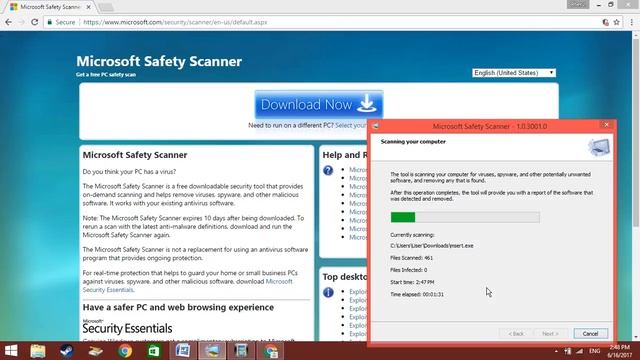This screenshot has width=640, height=360.
Task: Open File Explorer from the taskbar
Action: coord(38,351)
